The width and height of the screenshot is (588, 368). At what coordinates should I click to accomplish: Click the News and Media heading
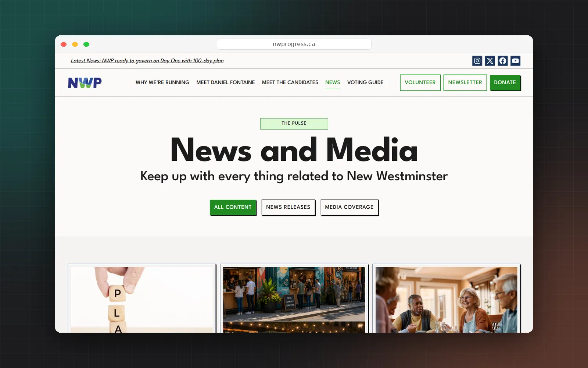pyautogui.click(x=294, y=150)
